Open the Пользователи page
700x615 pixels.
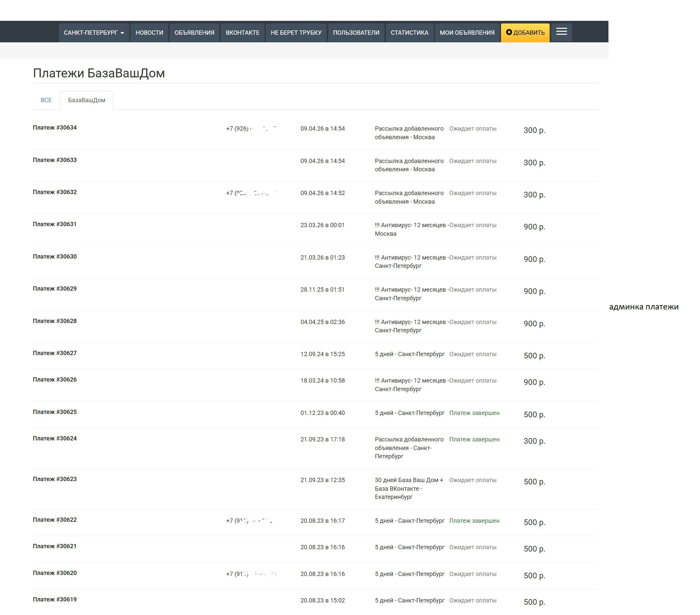click(356, 32)
